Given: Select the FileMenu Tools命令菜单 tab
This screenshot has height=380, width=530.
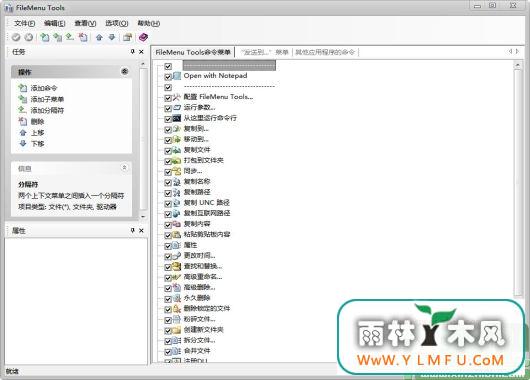Looking at the screenshot, I should pyautogui.click(x=193, y=52).
